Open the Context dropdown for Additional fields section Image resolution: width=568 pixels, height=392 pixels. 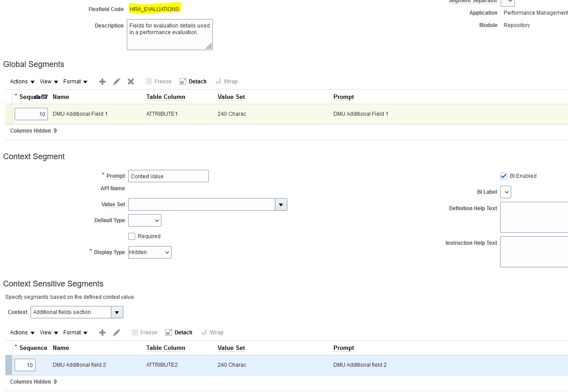[117, 312]
